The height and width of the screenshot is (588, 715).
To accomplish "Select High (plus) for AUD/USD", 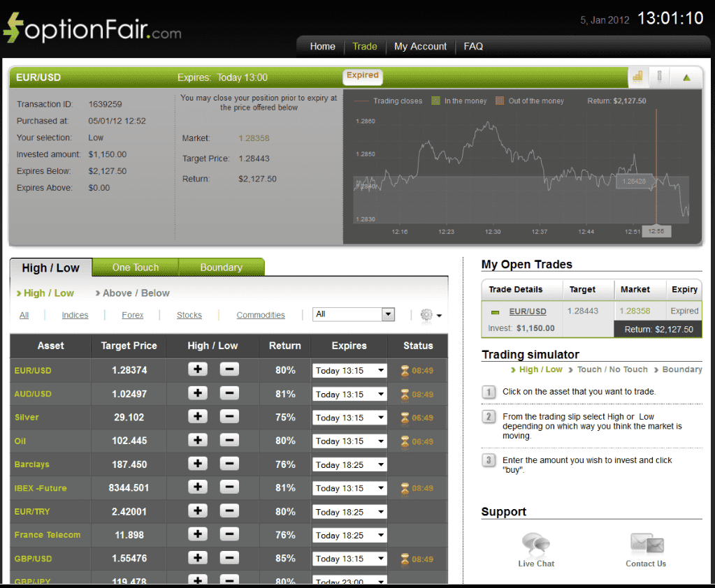I will tap(198, 393).
